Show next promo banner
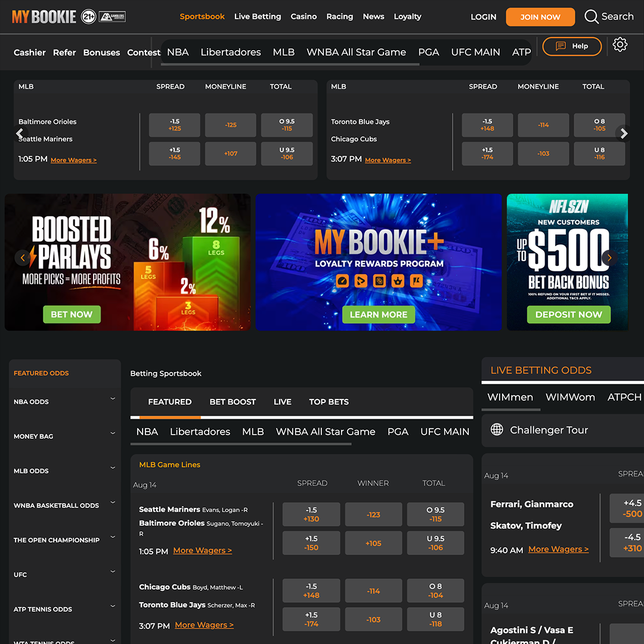The image size is (644, 644). point(609,258)
